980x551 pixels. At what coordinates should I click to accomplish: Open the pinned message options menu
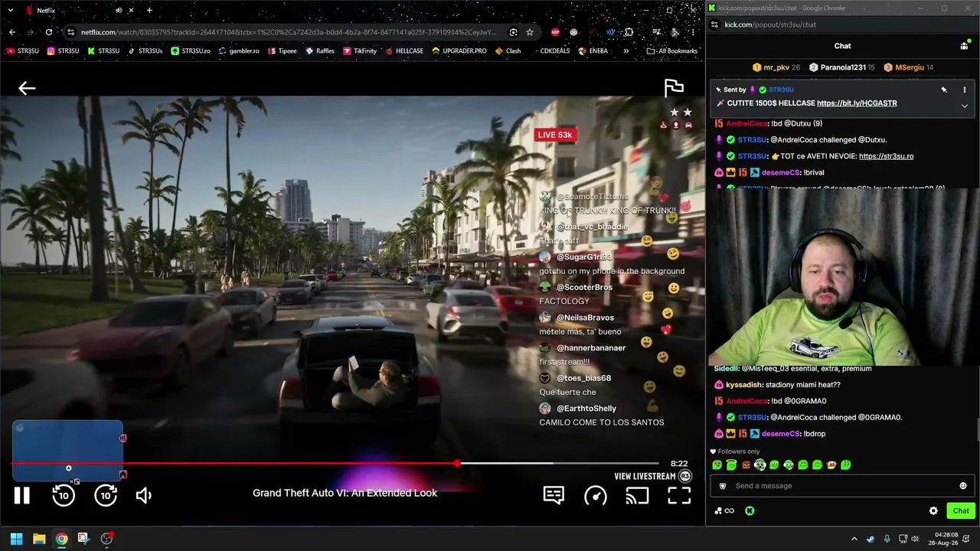(x=964, y=90)
